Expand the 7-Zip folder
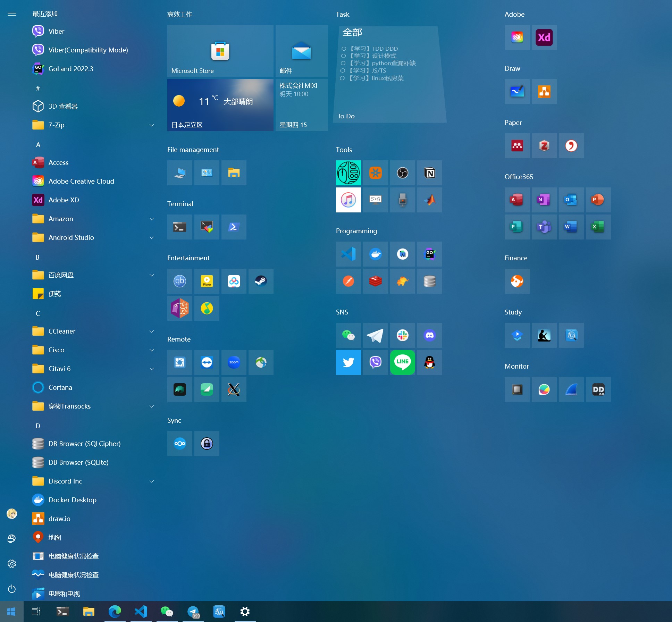The image size is (672, 622). click(x=151, y=125)
